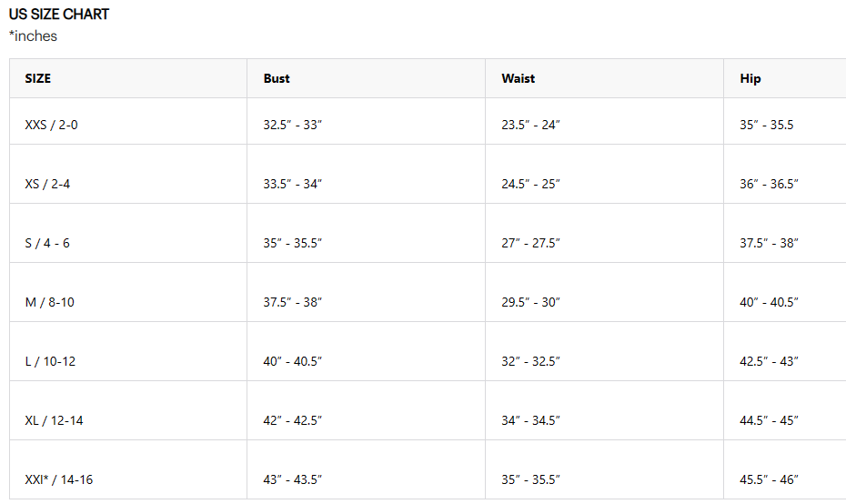Image resolution: width=846 pixels, height=504 pixels.
Task: Click the XS / 2-4 size cell
Action: (47, 184)
